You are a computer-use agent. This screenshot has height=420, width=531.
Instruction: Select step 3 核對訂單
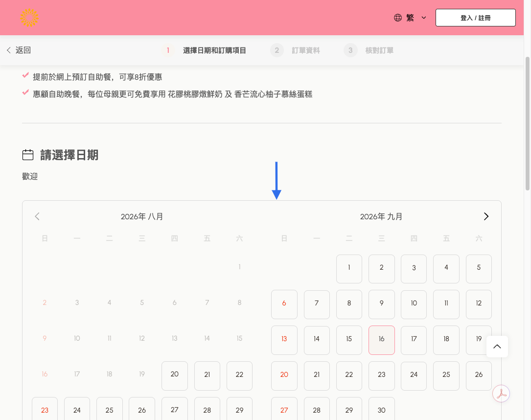[369, 50]
